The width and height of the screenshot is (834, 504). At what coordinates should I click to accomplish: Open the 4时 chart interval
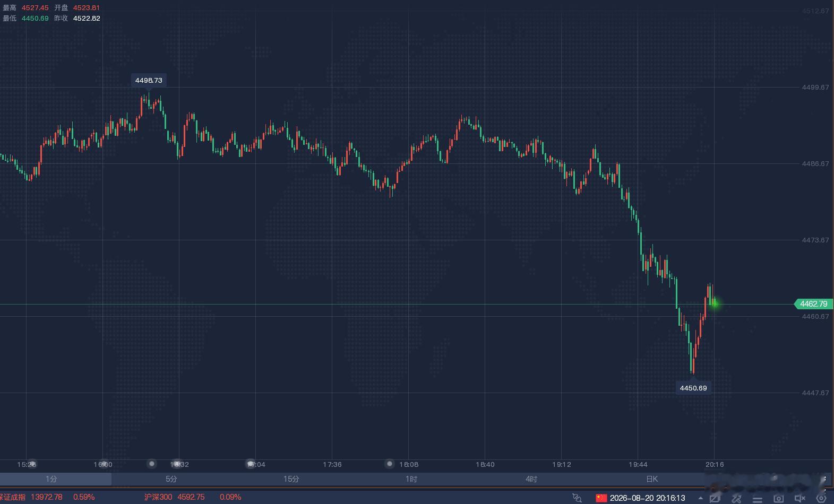[x=531, y=479]
